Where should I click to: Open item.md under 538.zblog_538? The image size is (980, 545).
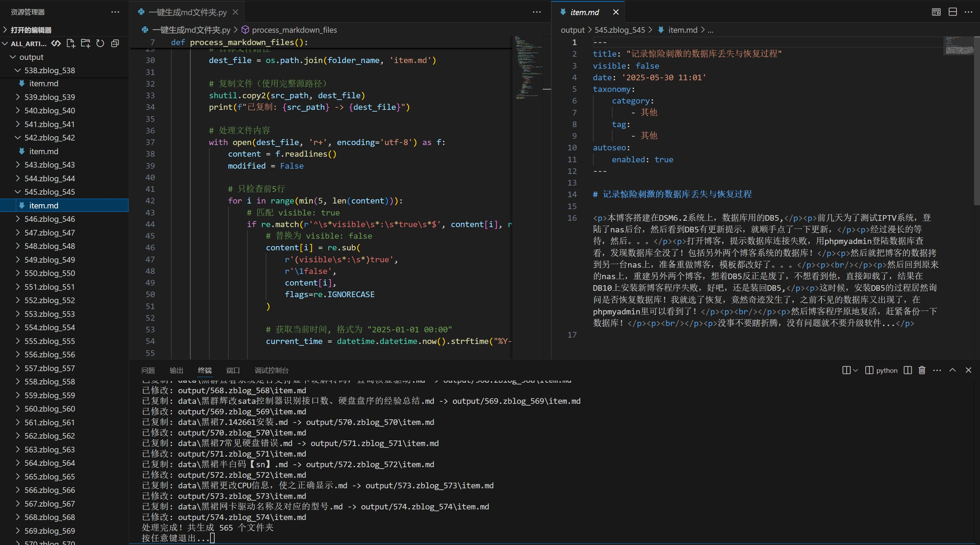(x=43, y=83)
